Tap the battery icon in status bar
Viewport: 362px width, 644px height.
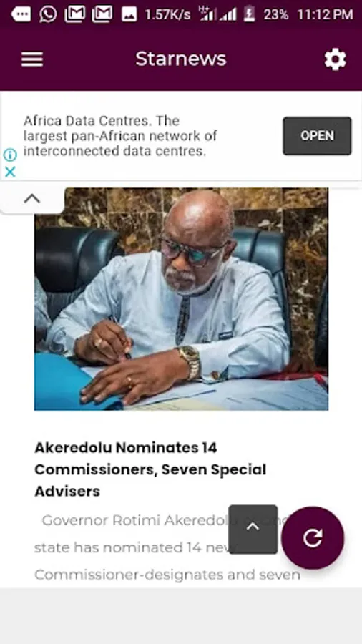coord(249,14)
